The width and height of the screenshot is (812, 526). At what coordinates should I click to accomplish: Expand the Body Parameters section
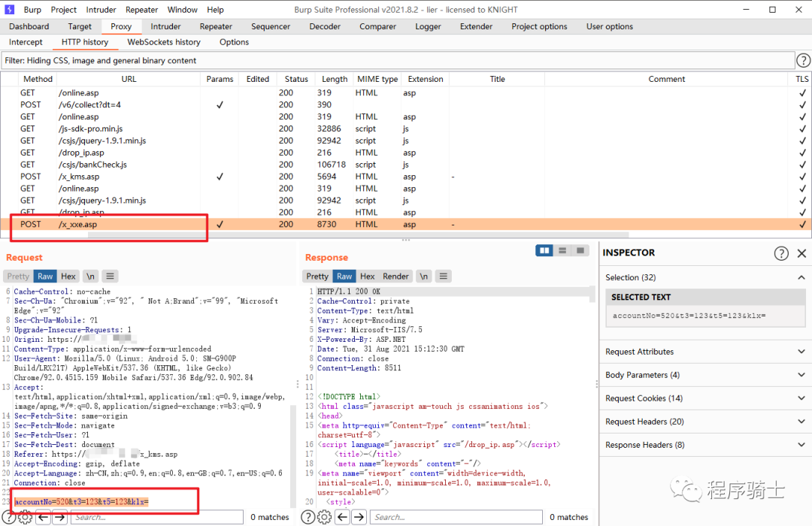[704, 375]
